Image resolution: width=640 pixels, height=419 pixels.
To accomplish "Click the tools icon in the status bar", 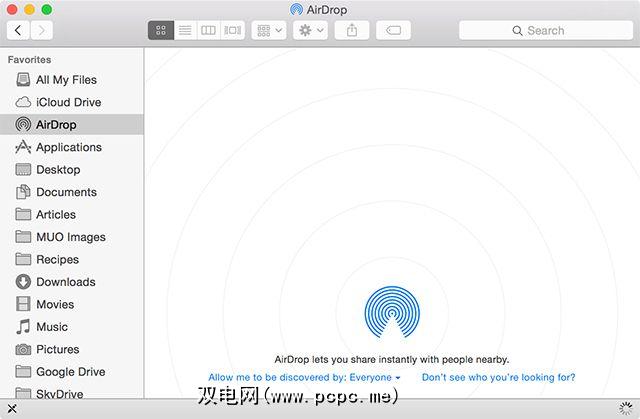I will coord(12,408).
